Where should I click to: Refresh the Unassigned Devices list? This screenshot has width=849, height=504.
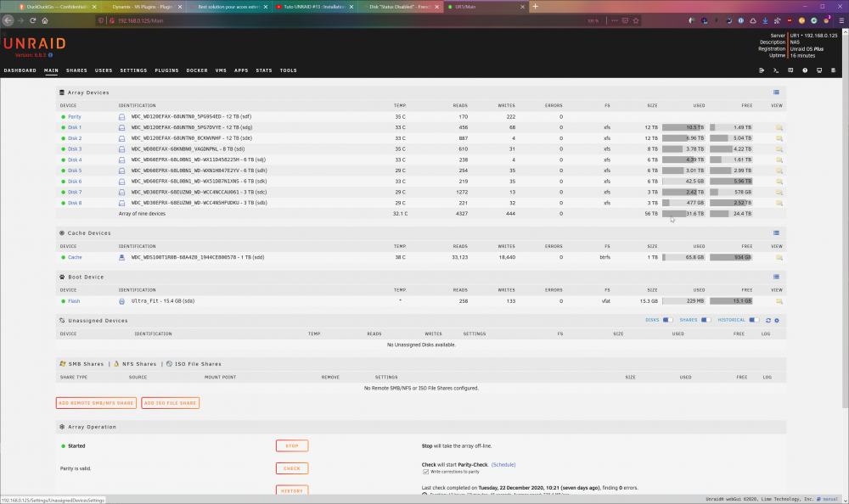coord(767,321)
